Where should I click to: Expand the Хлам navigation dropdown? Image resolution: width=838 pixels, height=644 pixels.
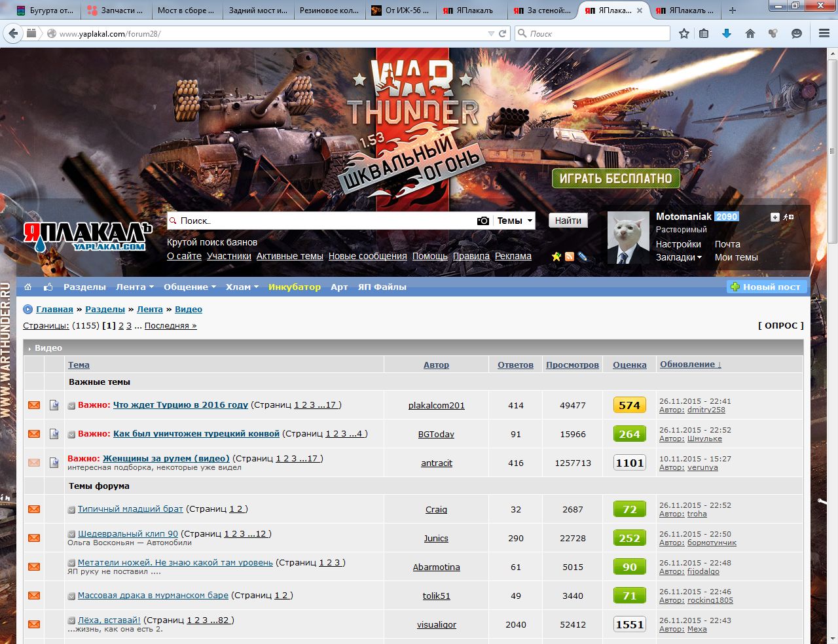(242, 287)
